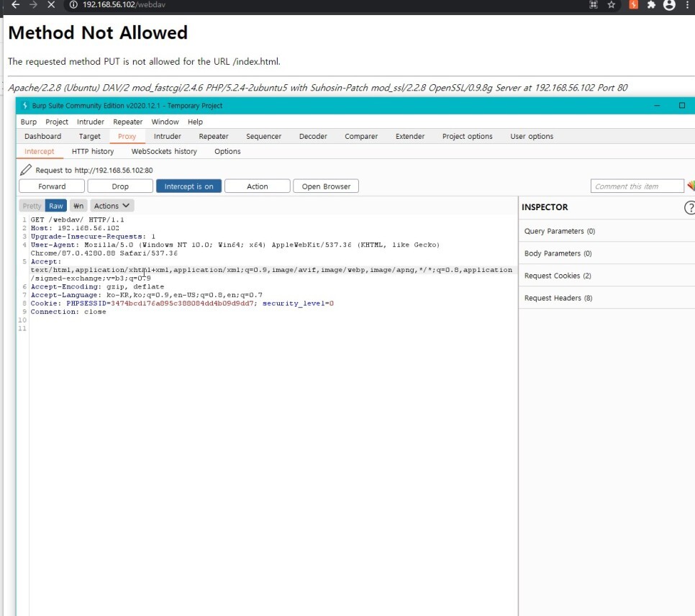Click the security_level=0 cookie text
695x616 pixels.
pyautogui.click(x=298, y=304)
